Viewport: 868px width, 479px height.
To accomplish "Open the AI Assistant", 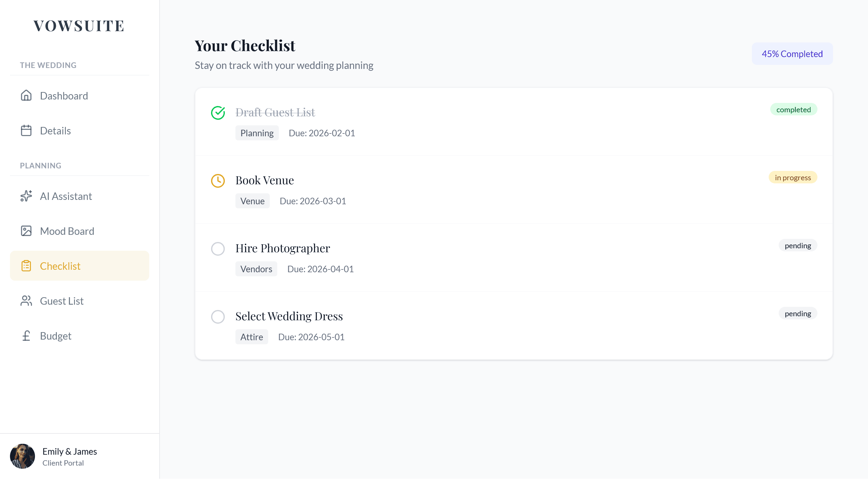I will click(x=66, y=196).
